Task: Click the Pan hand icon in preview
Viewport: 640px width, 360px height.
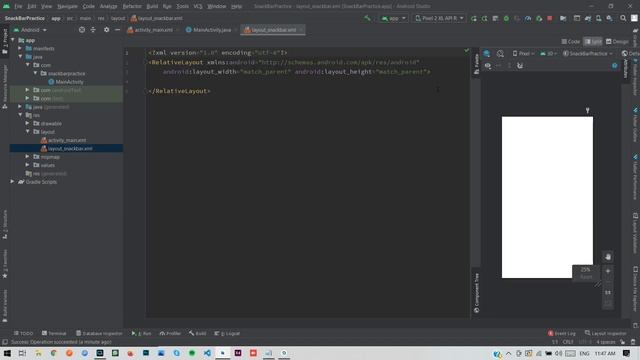Action: coord(608,257)
